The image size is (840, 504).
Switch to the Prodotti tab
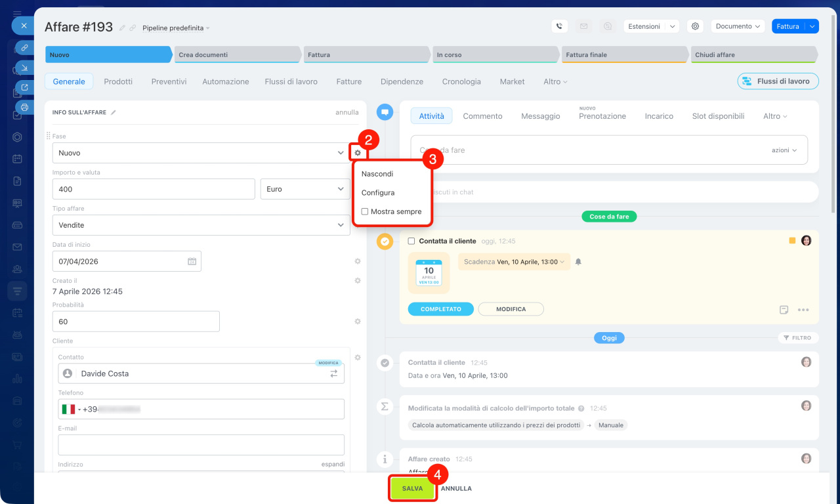click(118, 81)
